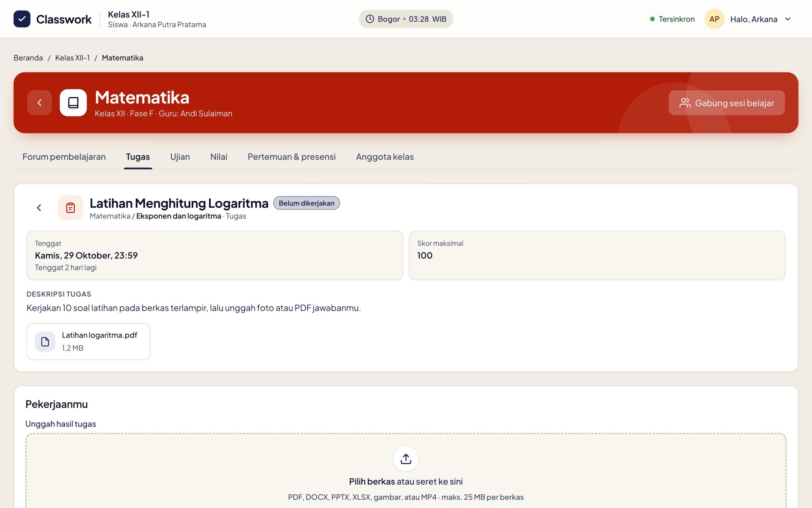Screen dimensions: 812x508
Task: Show the Anggota kelas tab
Action: pyautogui.click(x=385, y=157)
